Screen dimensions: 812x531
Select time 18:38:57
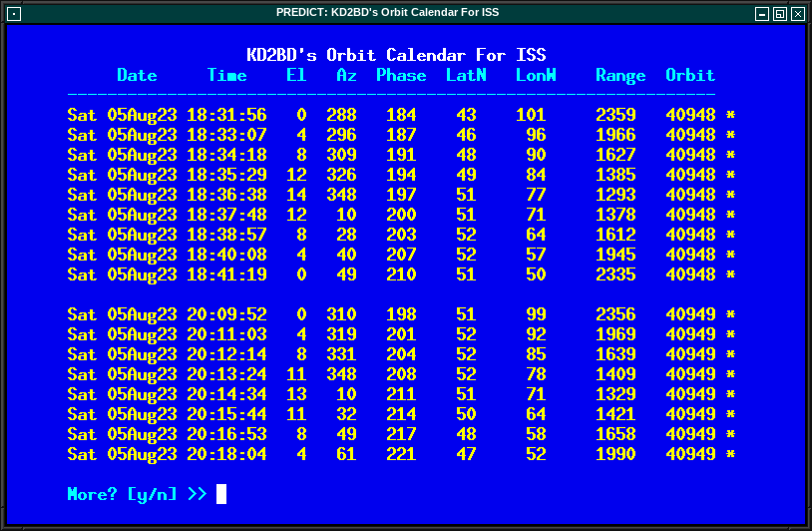click(x=226, y=235)
